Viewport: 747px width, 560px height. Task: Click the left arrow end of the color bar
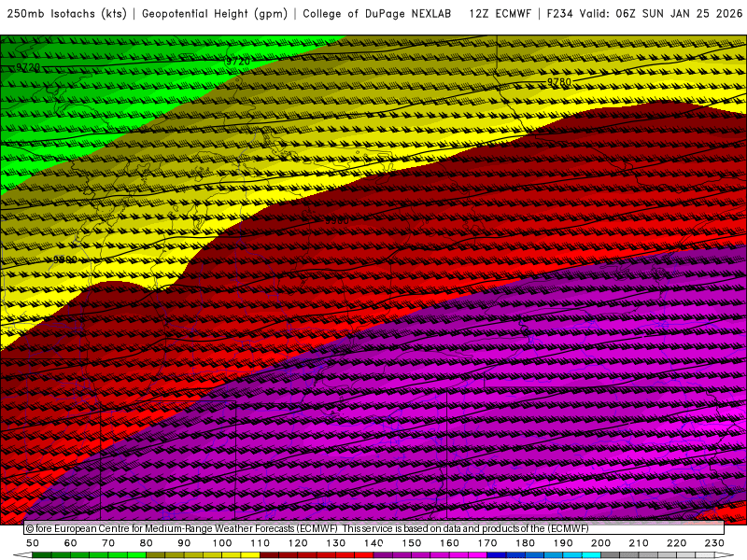22,555
